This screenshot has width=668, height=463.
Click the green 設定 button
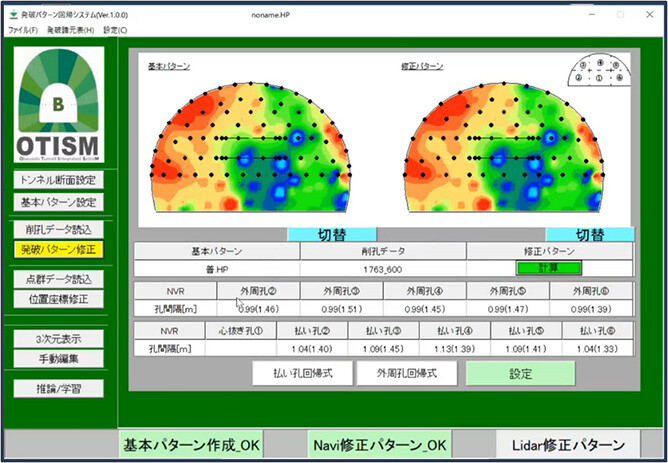tap(520, 372)
